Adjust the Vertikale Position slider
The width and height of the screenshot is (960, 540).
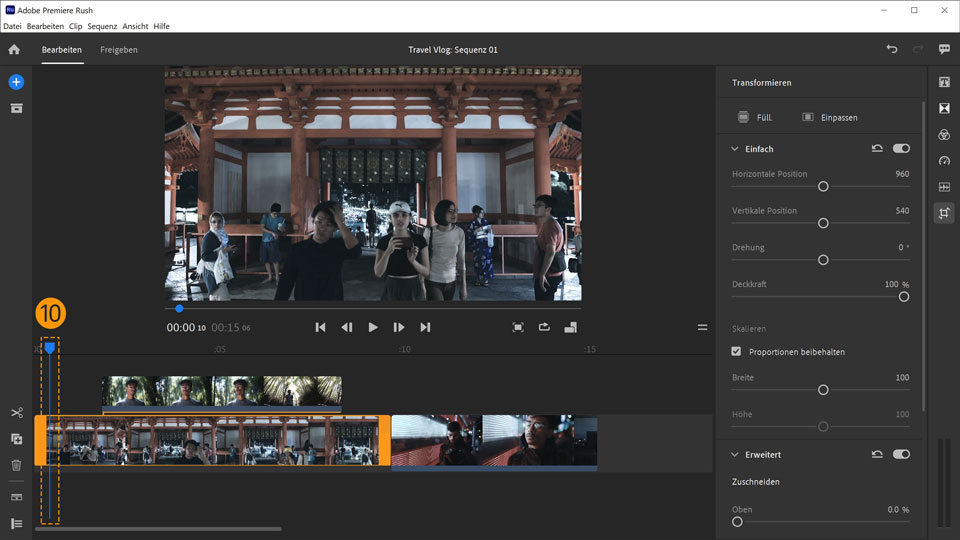tap(823, 223)
